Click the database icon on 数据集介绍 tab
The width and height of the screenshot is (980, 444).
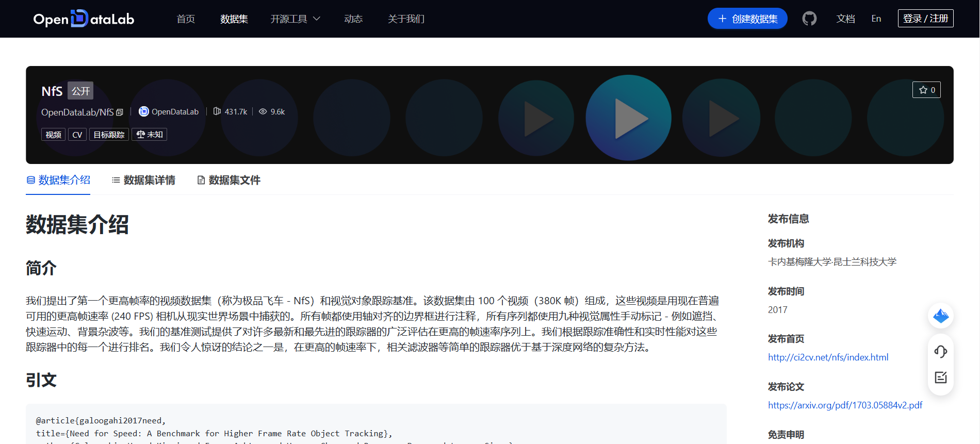(31, 180)
